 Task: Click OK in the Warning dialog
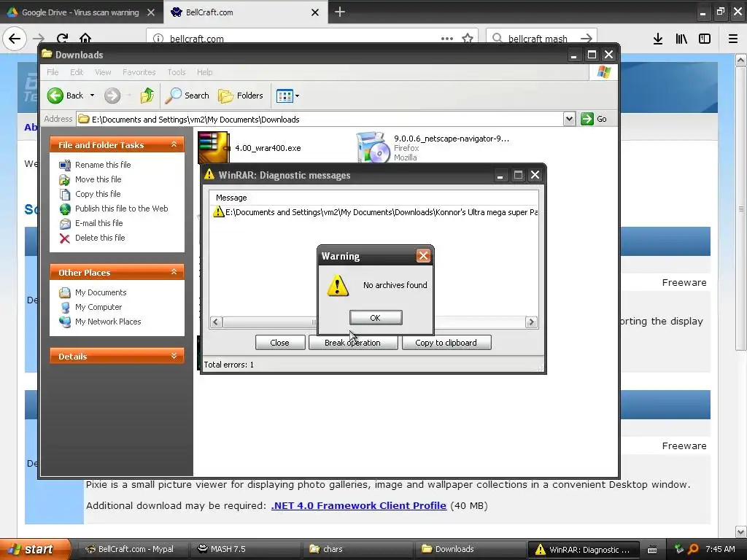[376, 318]
